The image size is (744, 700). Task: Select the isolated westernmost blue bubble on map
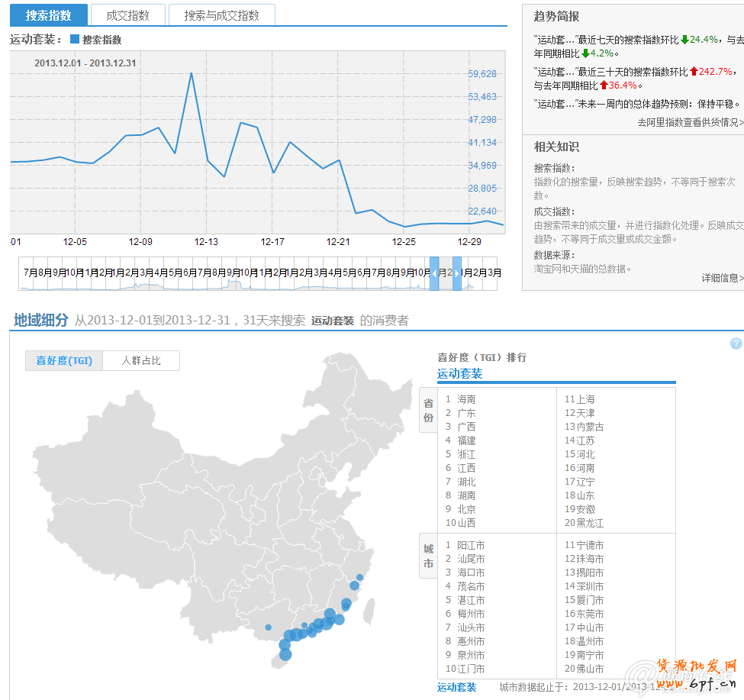(x=268, y=627)
